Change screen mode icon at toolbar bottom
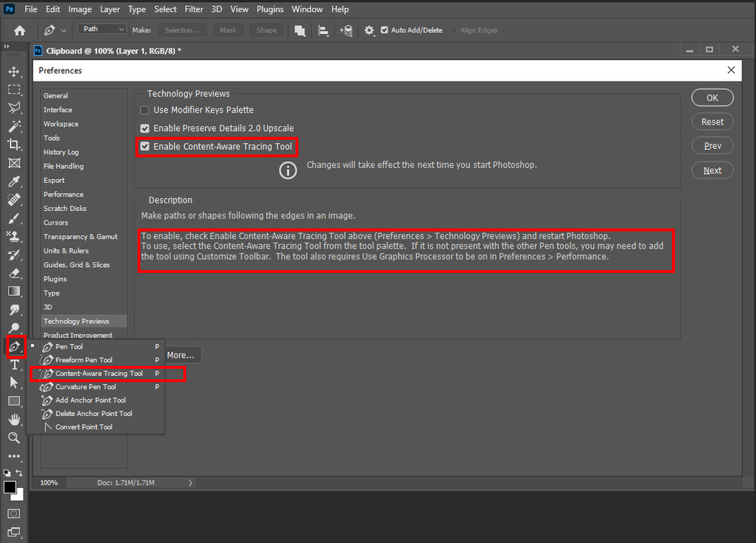This screenshot has height=543, width=756. [x=14, y=532]
